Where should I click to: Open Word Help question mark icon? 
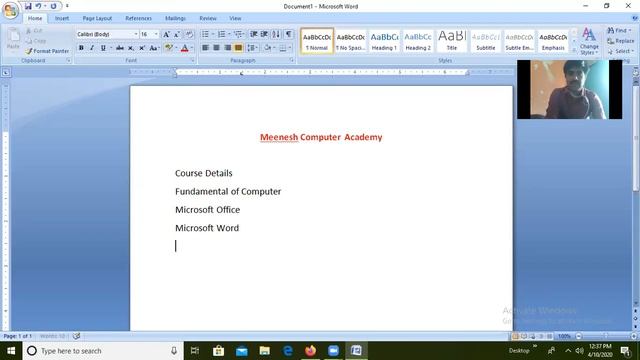[x=635, y=18]
